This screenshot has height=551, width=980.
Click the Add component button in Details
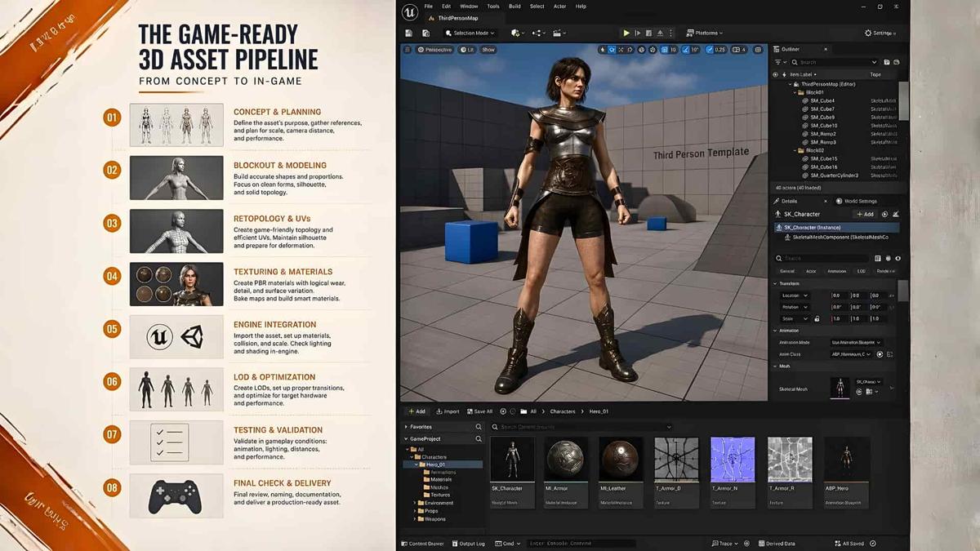click(865, 214)
